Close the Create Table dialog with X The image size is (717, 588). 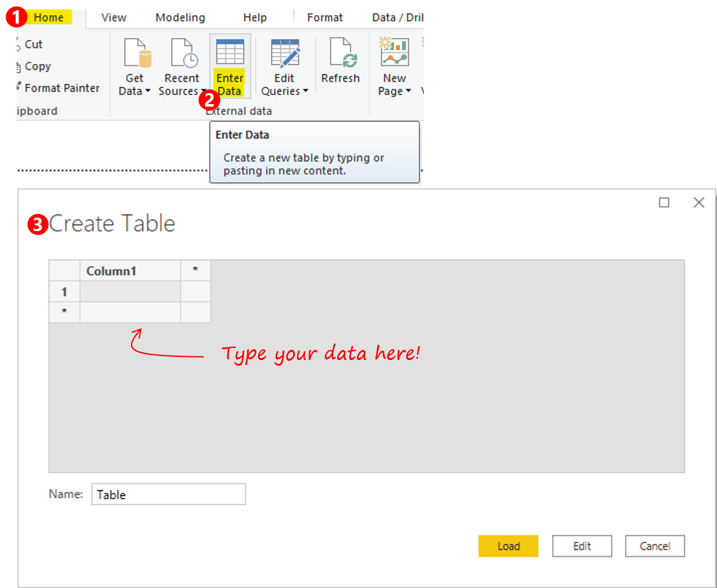[698, 202]
